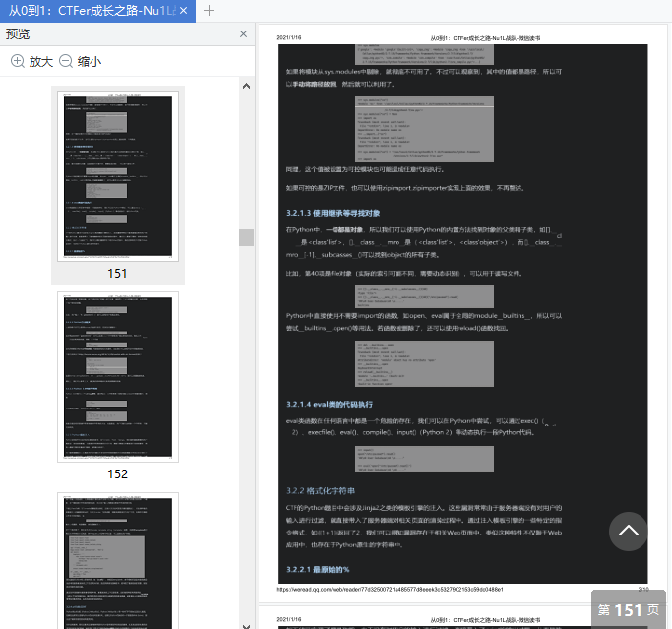The width and height of the screenshot is (672, 629).
Task: Click heading 3.2.2 格式化字符串
Action: (x=321, y=491)
